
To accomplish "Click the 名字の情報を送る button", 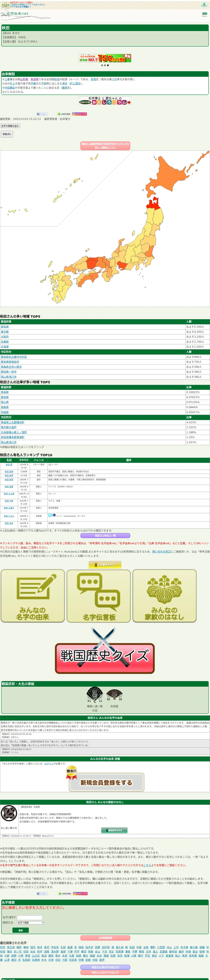I will click(x=10, y=126).
